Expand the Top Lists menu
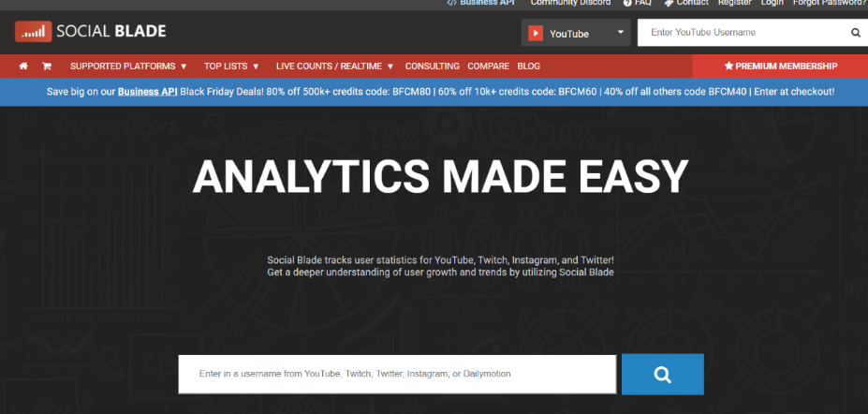The height and width of the screenshot is (414, 868). tap(231, 67)
